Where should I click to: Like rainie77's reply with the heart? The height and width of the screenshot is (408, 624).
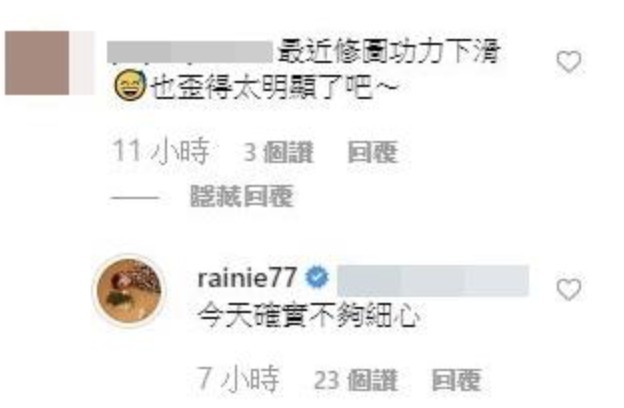569,289
